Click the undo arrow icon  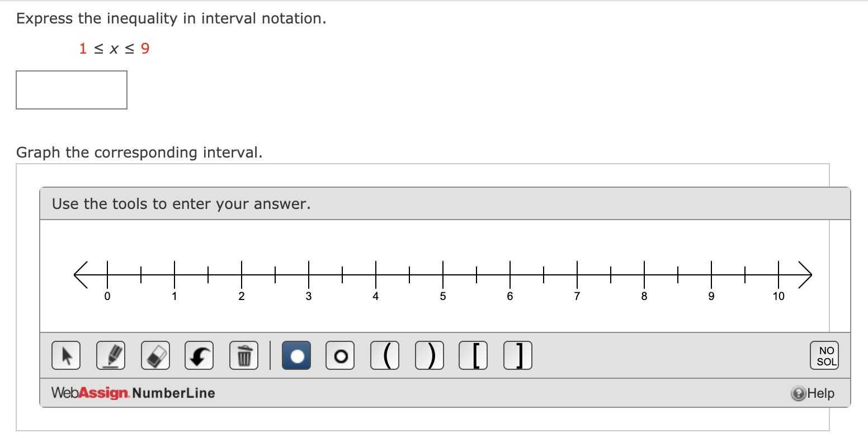(199, 355)
